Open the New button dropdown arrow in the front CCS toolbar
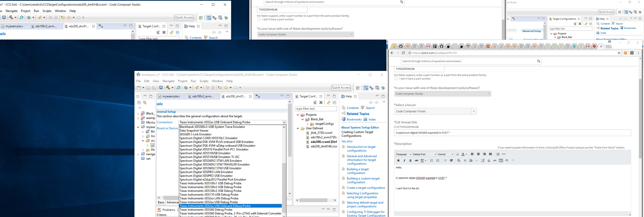This screenshot has height=217, width=644. pyautogui.click(x=143, y=88)
